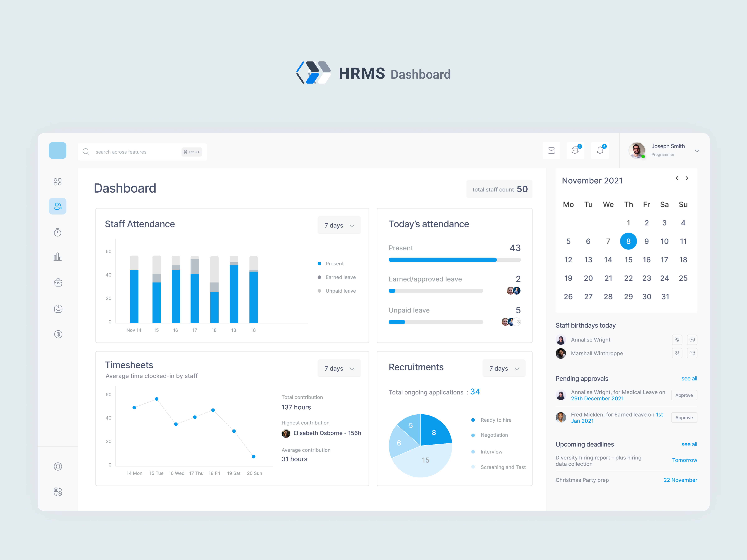Open chat messages icon with badge
Image resolution: width=747 pixels, height=560 pixels.
(x=576, y=151)
